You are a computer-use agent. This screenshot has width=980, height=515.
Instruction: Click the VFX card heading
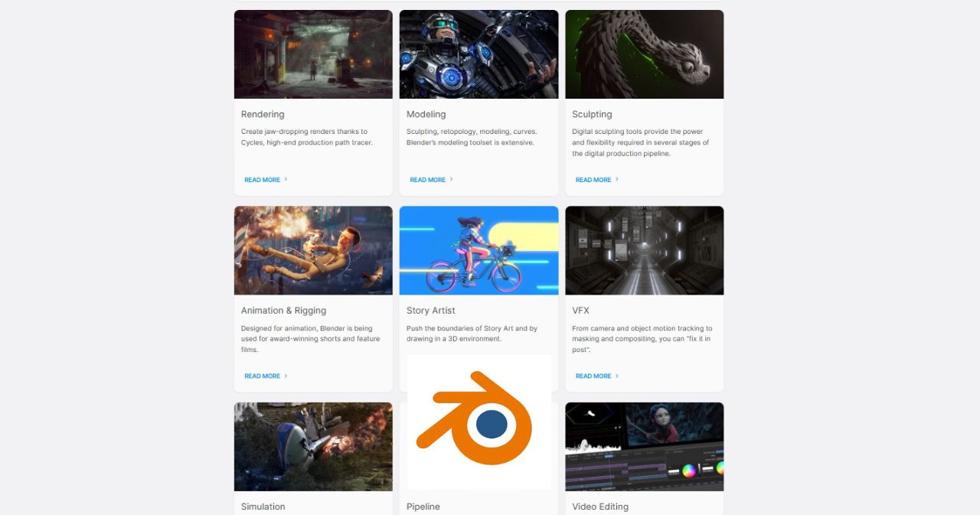coord(581,311)
